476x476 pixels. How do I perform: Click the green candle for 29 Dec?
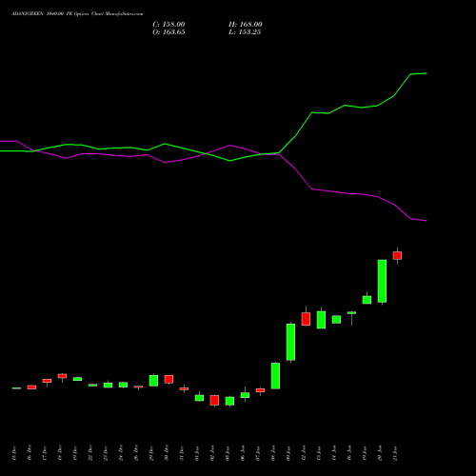click(153, 381)
